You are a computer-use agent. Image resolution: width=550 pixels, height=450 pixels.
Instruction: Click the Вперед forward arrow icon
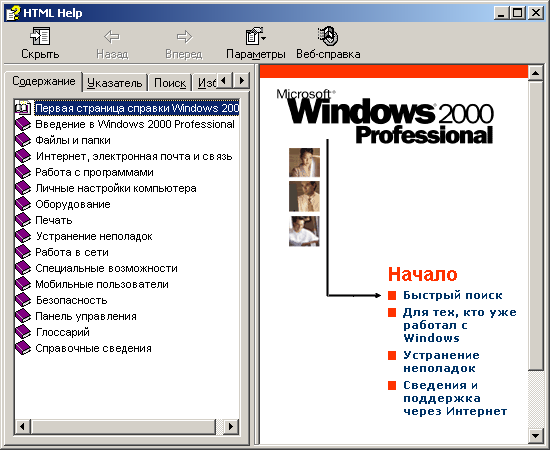click(x=184, y=36)
